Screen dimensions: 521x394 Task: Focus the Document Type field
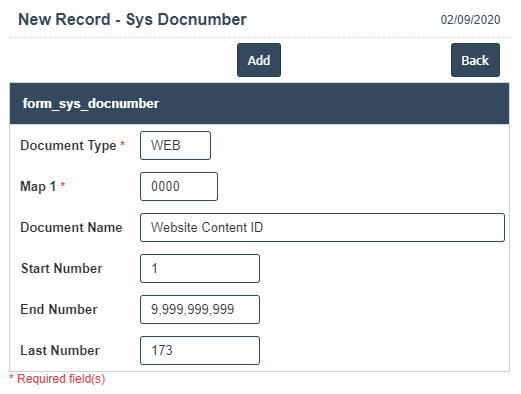[175, 145]
